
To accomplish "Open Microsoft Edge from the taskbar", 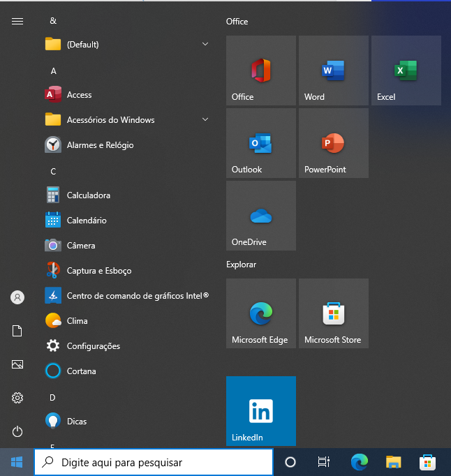I will tap(360, 462).
